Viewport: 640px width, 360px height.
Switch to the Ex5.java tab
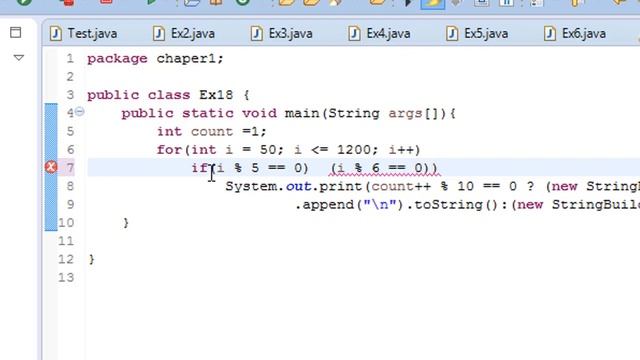(478, 33)
